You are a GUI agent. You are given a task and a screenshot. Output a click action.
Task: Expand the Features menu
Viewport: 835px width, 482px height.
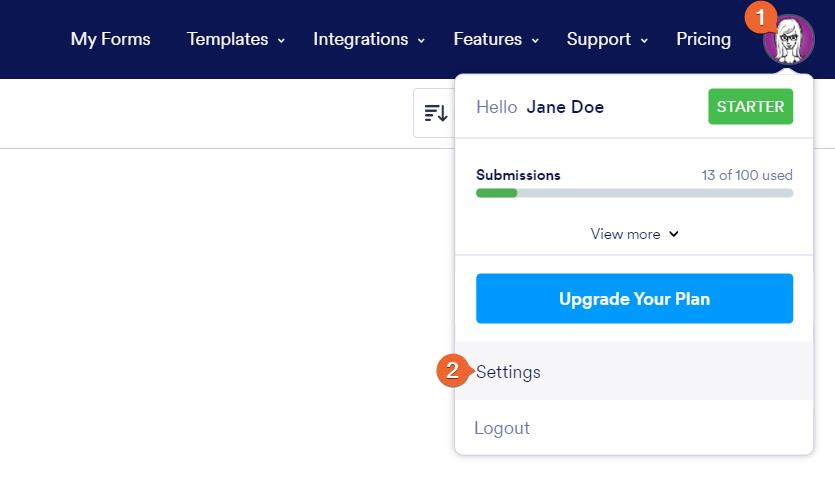point(496,39)
